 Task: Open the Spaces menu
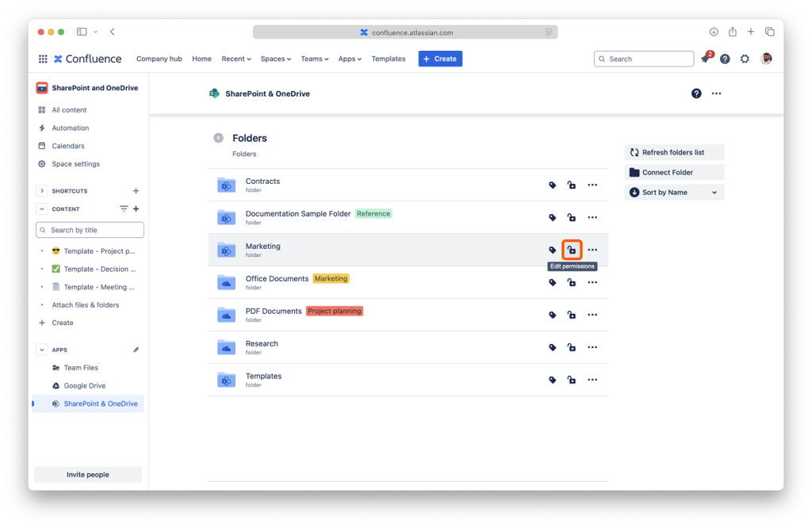(276, 59)
